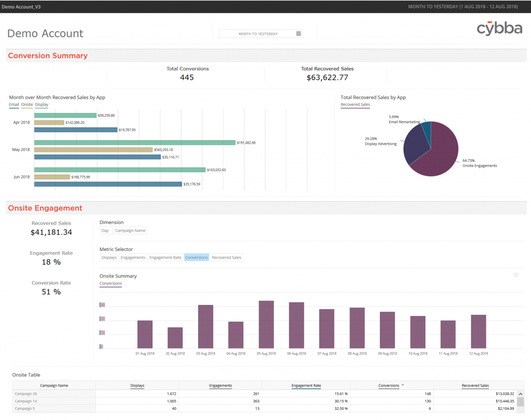Click the 02 Aug 2018 conversions bar

pos(175,338)
